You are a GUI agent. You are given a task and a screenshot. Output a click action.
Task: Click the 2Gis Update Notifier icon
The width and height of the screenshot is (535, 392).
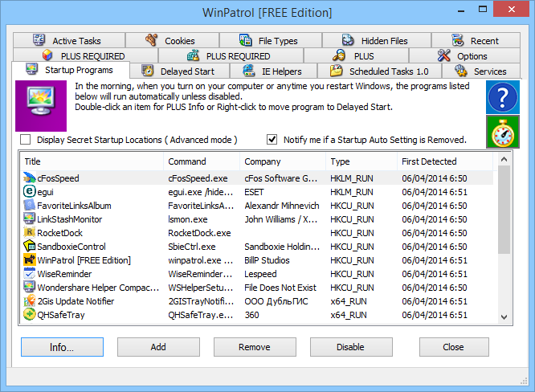click(30, 300)
